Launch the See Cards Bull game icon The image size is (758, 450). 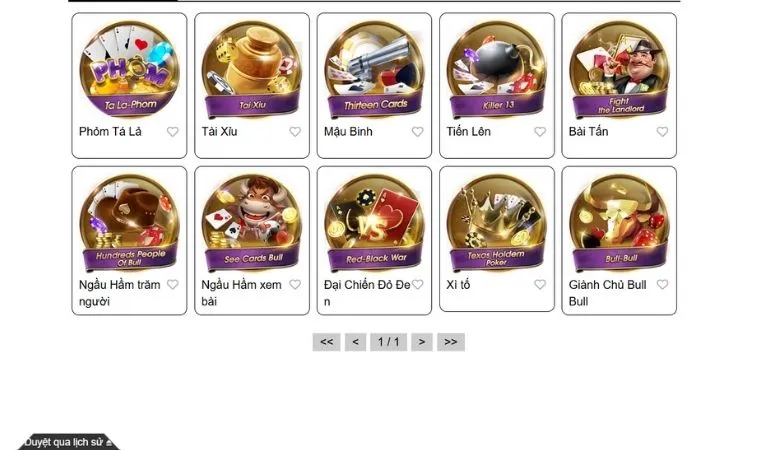252,223
